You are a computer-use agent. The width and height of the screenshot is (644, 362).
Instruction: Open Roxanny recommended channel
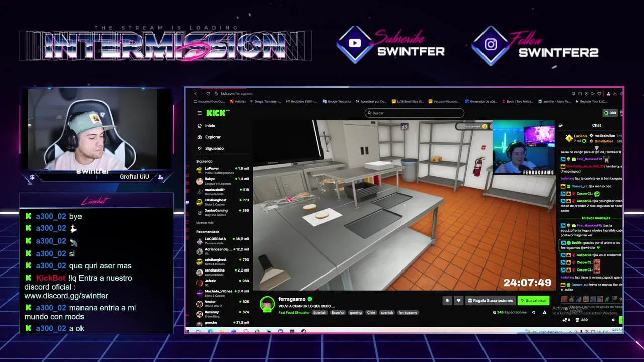[x=222, y=314]
